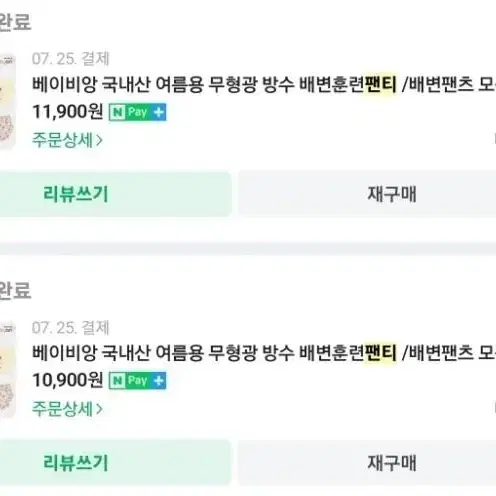Click the 11,900원 price text
The height and width of the screenshot is (496, 496).
tap(68, 112)
